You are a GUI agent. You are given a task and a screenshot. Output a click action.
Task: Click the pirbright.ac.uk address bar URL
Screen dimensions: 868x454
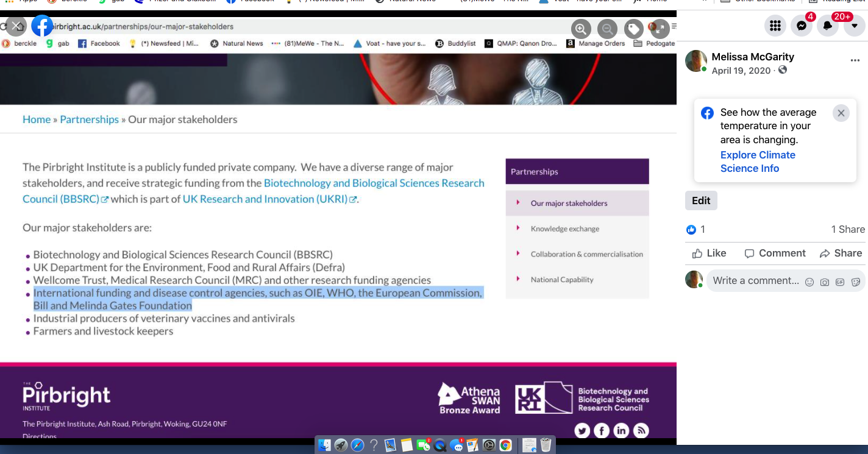(143, 27)
